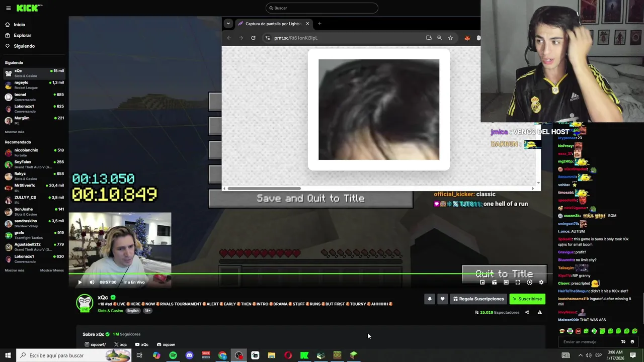
Task: Expand followed channels with Mostrar más
Action: click(15, 132)
